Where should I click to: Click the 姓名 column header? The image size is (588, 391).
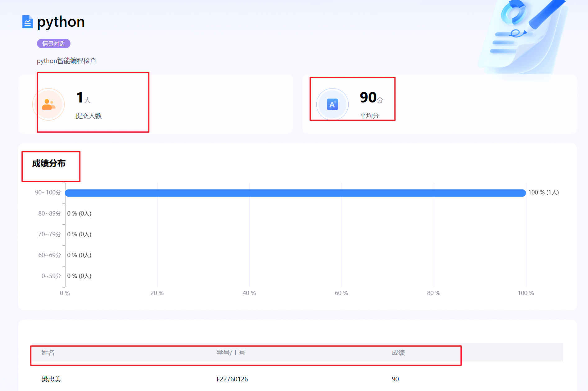(48, 353)
